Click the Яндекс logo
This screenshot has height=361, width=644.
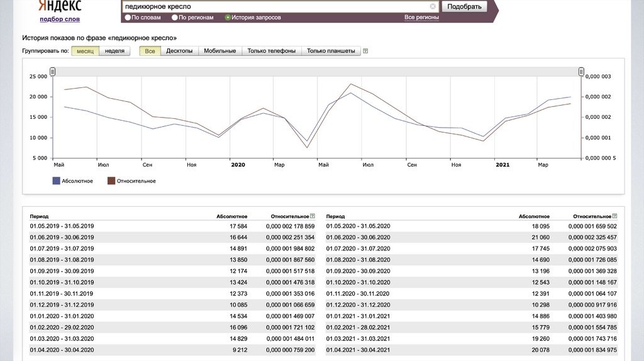(60, 6)
